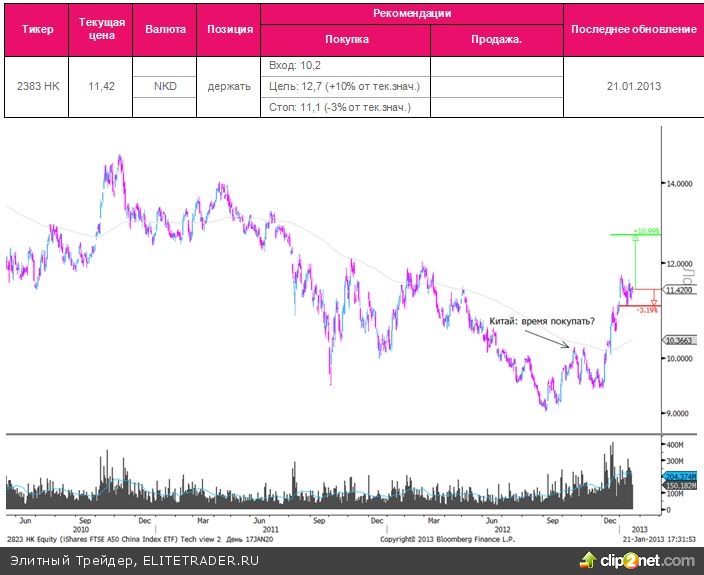This screenshot has width=704, height=575.
Task: Select the 'Тикер' column header
Action: pos(37,29)
